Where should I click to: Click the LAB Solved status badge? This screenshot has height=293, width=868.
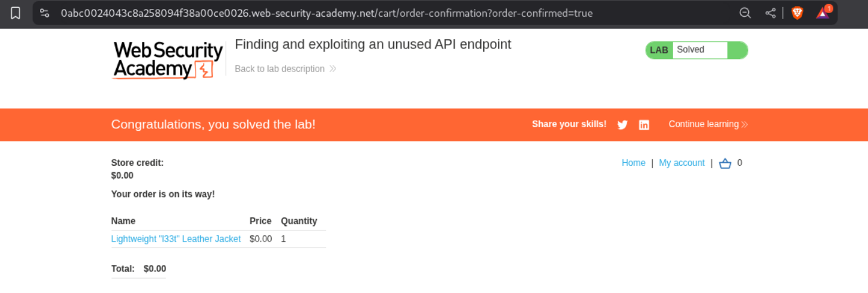tap(696, 50)
